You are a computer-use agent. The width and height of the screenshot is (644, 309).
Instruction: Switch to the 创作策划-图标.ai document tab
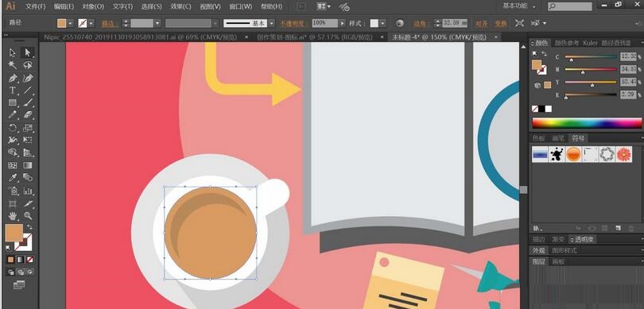[x=315, y=37]
